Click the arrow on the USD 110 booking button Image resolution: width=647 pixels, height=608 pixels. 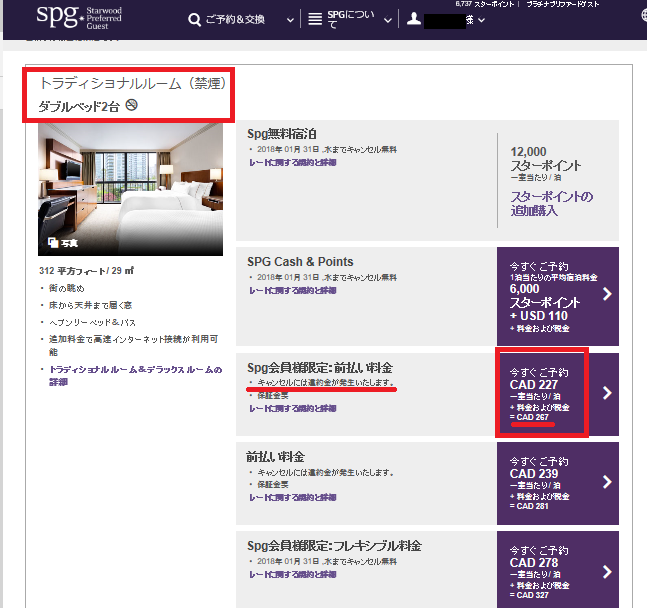pyautogui.click(x=607, y=294)
